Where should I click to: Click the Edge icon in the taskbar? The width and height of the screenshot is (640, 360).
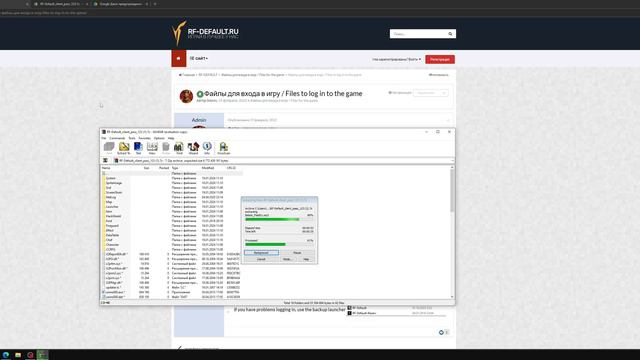pos(6,355)
